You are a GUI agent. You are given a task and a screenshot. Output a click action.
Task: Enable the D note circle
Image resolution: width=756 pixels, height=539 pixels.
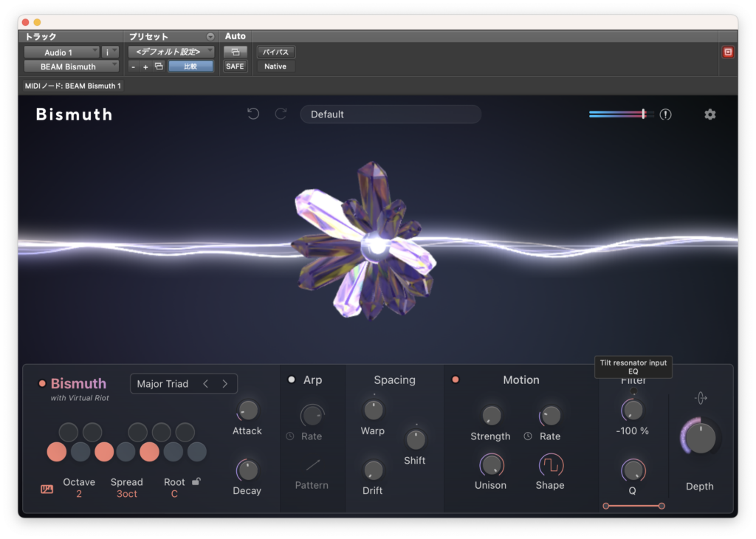pos(80,452)
